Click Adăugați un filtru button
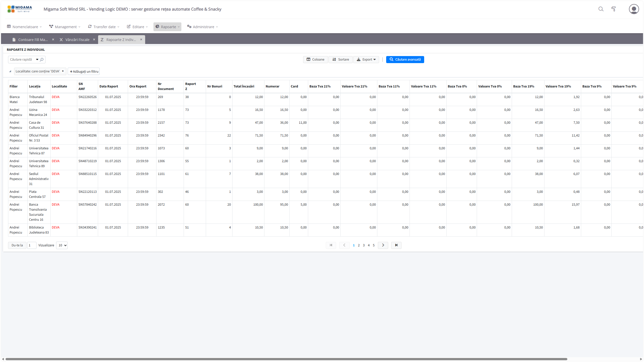 coord(84,71)
